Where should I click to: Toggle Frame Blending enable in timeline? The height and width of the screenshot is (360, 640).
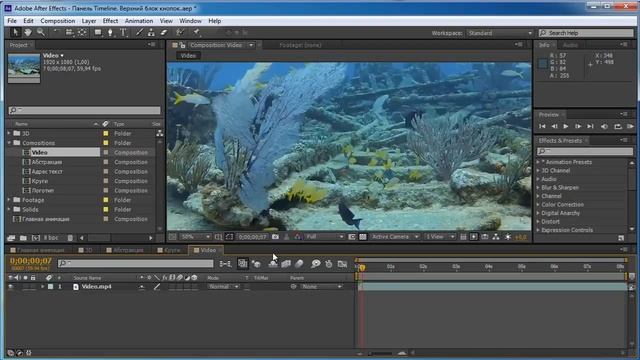(x=286, y=264)
